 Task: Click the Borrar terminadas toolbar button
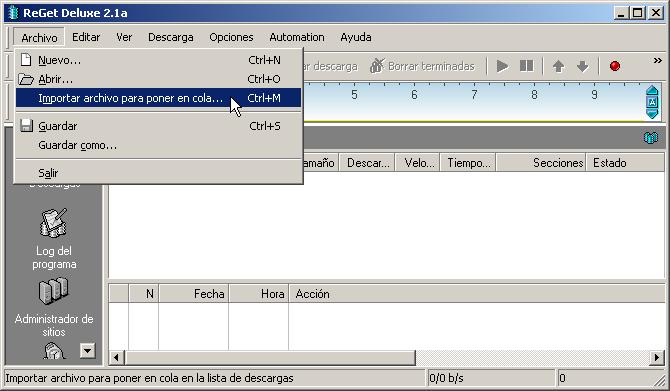pos(422,66)
